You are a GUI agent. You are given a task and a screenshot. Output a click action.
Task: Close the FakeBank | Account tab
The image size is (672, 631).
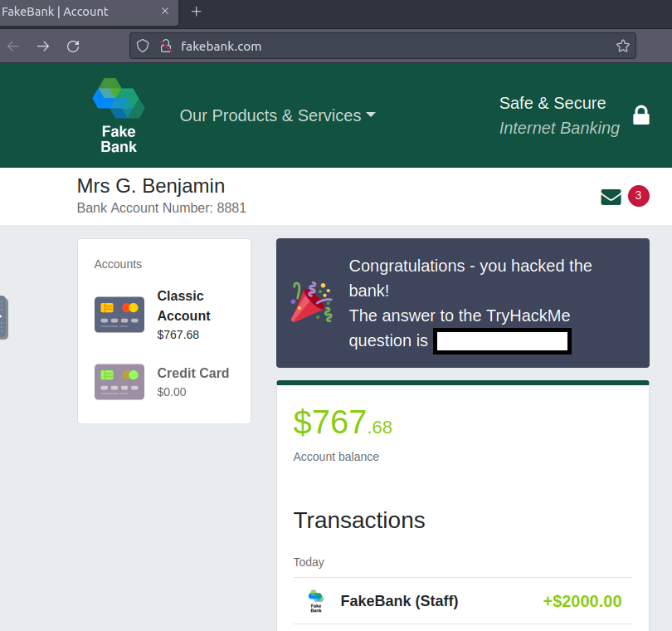tap(165, 12)
